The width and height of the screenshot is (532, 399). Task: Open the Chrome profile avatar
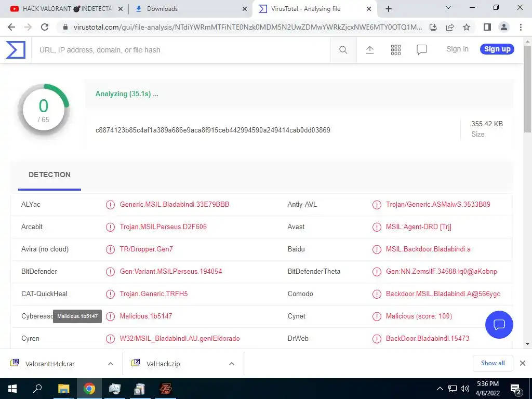(504, 27)
